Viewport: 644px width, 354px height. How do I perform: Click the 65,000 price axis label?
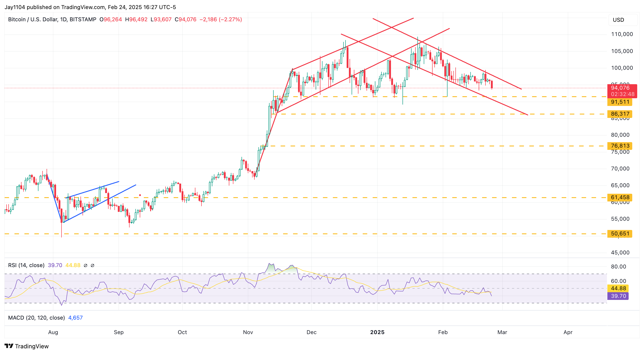[620, 185]
